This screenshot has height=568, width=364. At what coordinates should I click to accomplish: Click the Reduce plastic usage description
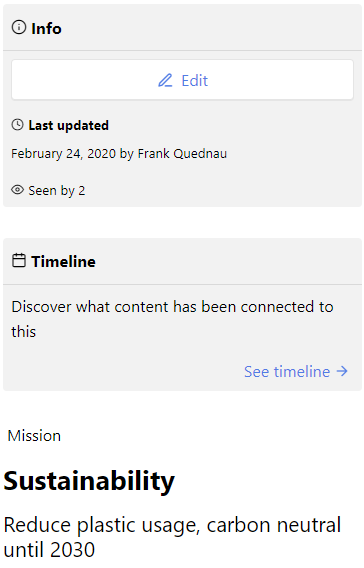point(172,537)
